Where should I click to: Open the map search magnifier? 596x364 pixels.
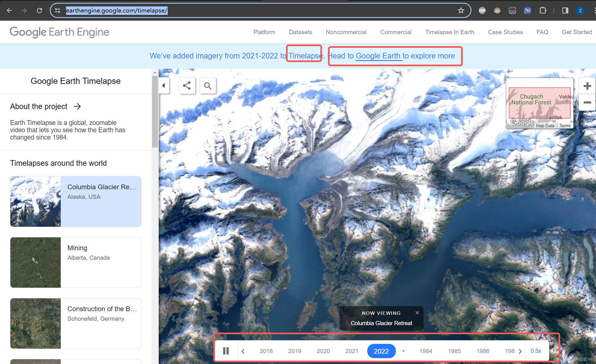pos(208,86)
